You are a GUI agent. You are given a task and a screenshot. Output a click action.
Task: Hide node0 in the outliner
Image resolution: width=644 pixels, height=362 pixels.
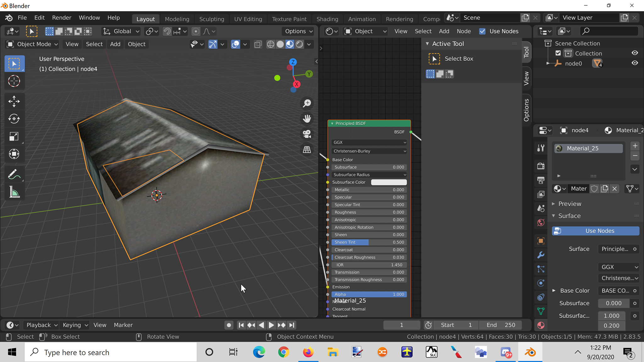[x=635, y=63]
